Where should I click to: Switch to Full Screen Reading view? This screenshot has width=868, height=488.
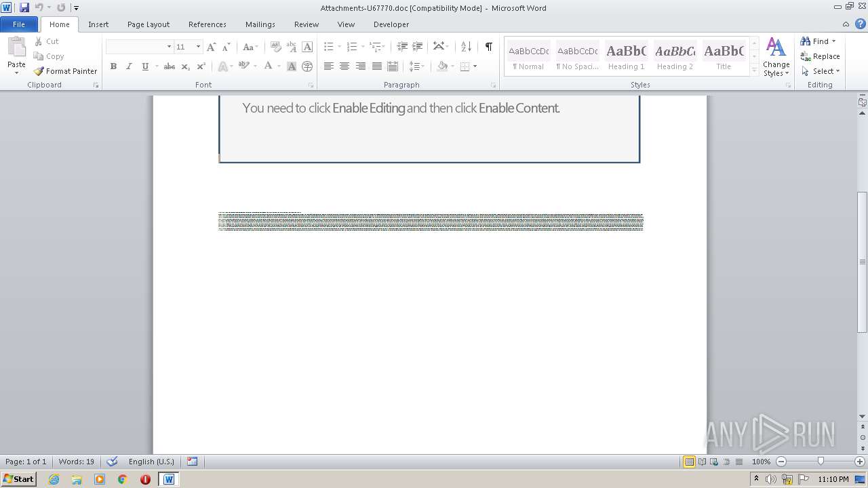[x=702, y=462]
